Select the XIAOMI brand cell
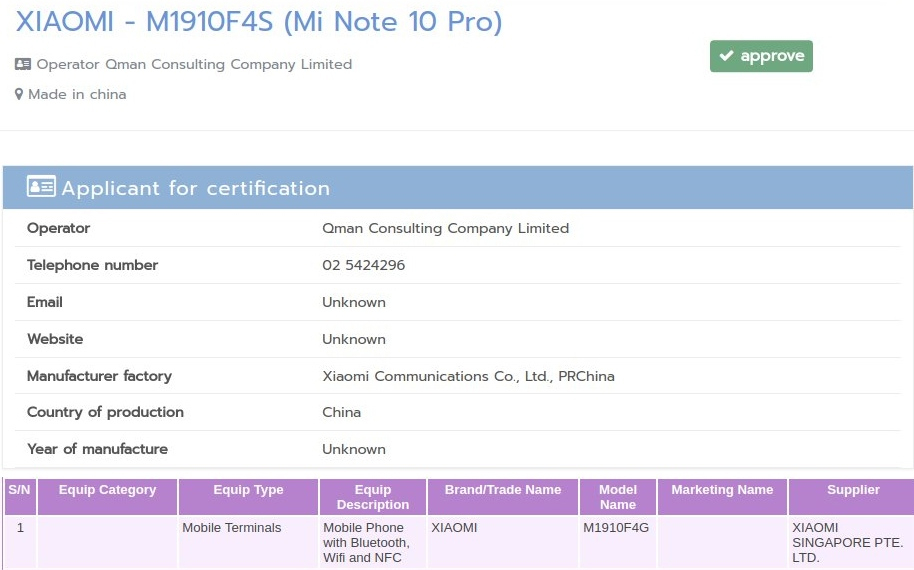This screenshot has width=914, height=570. [x=503, y=542]
